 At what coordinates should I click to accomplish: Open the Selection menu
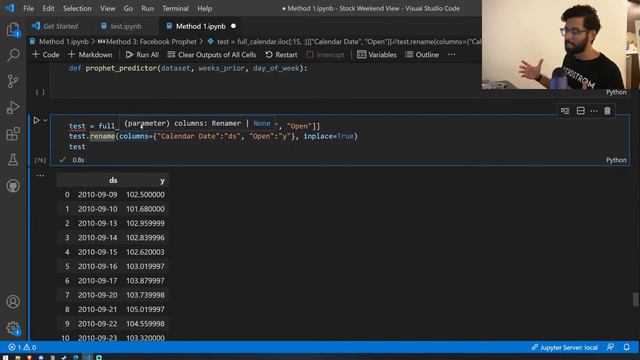pos(77,8)
